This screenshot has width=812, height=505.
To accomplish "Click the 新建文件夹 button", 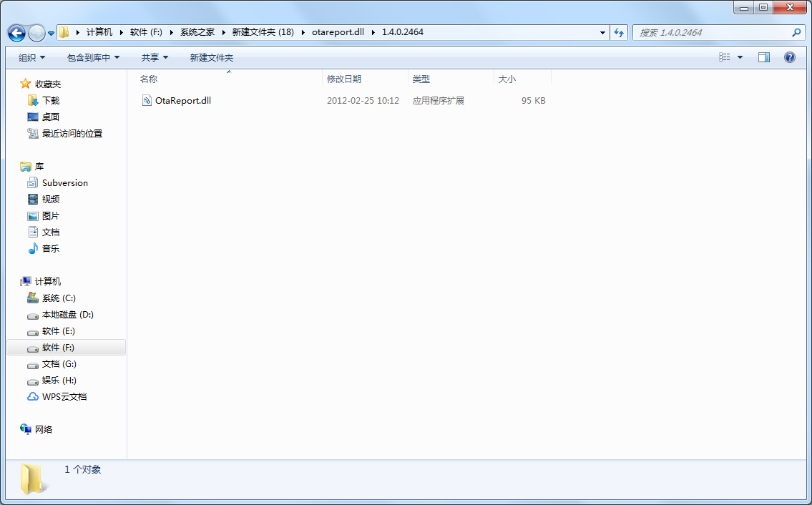I will pos(211,57).
